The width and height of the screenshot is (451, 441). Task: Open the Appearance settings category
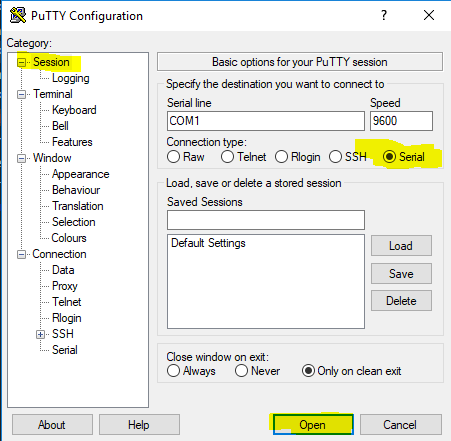81,174
